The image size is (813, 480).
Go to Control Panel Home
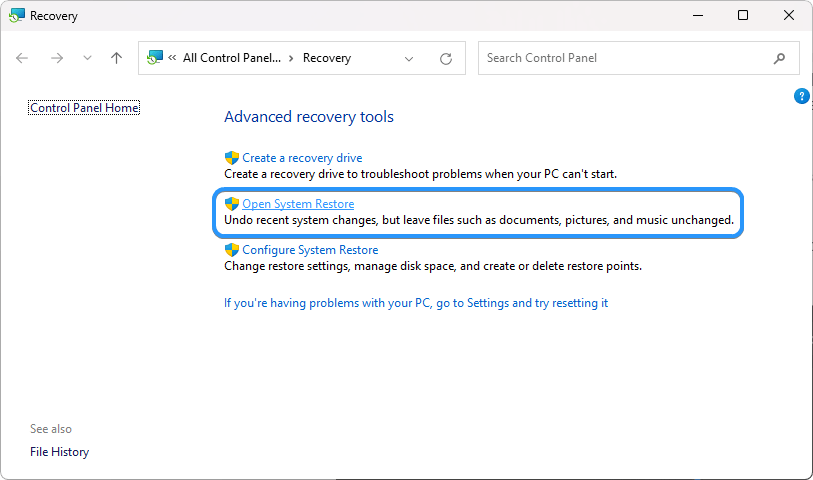84,108
